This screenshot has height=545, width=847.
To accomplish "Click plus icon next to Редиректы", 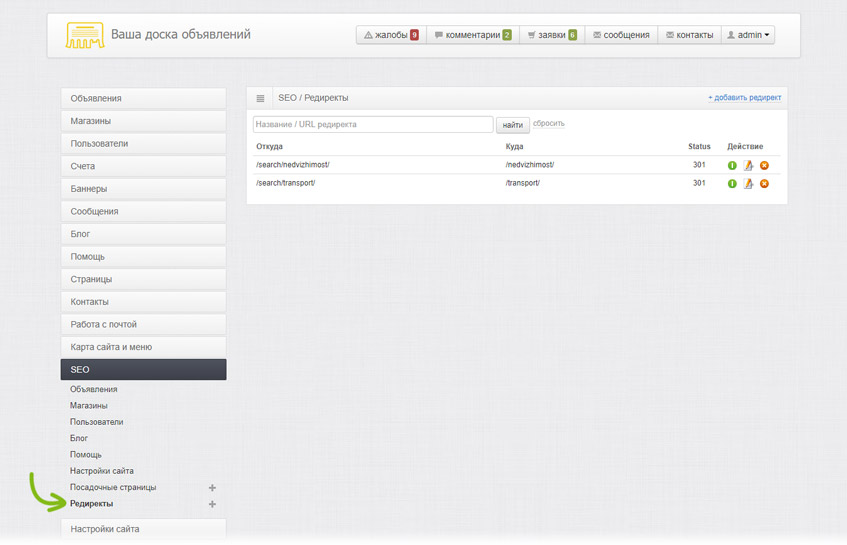I will (212, 504).
